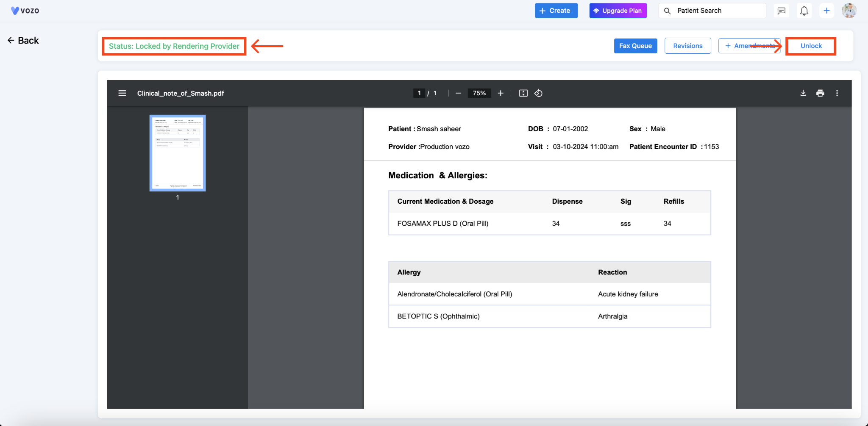Click Acute kidney failure reaction
The width and height of the screenshot is (868, 426).
(628, 294)
